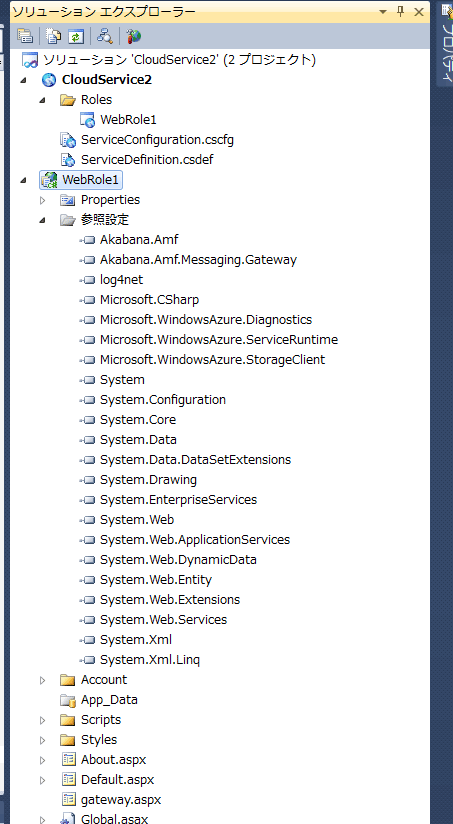The height and width of the screenshot is (824, 453).
Task: Click the Show All Files icon
Action: (54, 36)
